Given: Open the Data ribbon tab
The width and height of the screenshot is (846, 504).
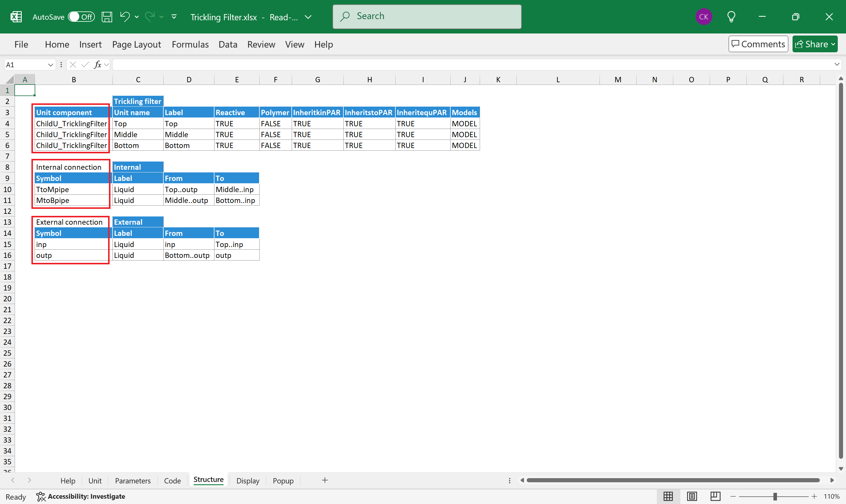Looking at the screenshot, I should pos(228,44).
